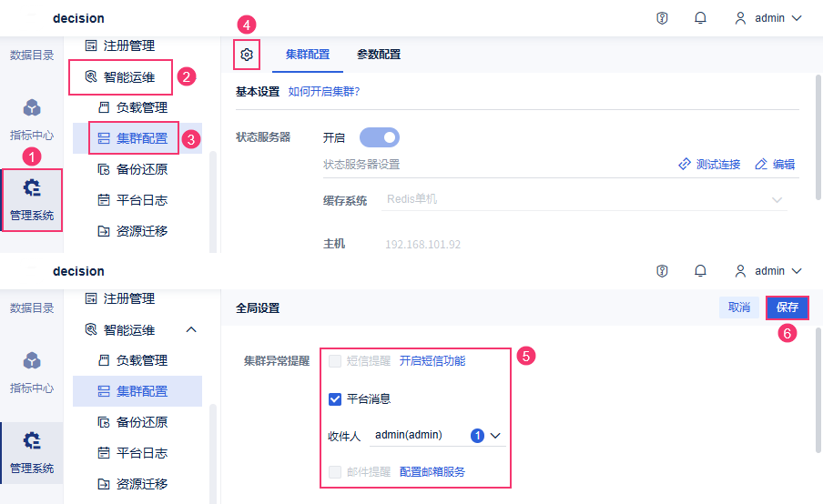Screen dimensions: 823x504
Task: Tick the 短信提醒 checkbox
Action: 335,361
